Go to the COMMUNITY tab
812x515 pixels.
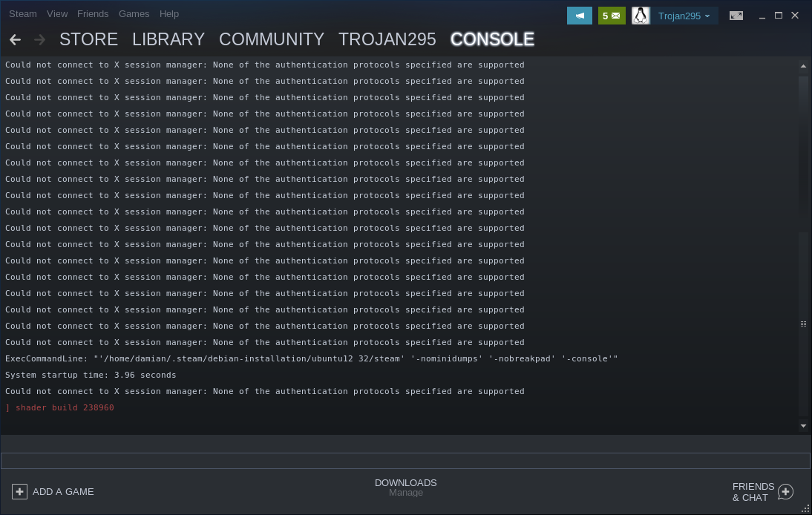click(272, 39)
